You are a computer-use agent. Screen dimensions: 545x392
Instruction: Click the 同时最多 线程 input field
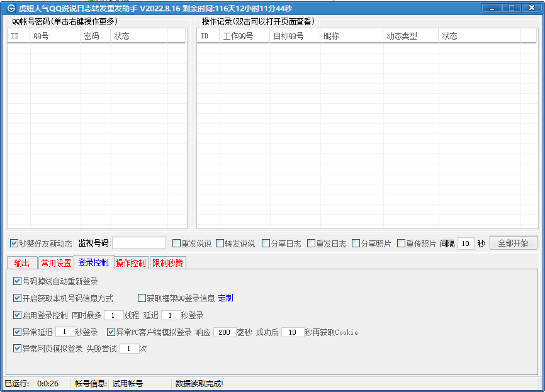tap(114, 315)
